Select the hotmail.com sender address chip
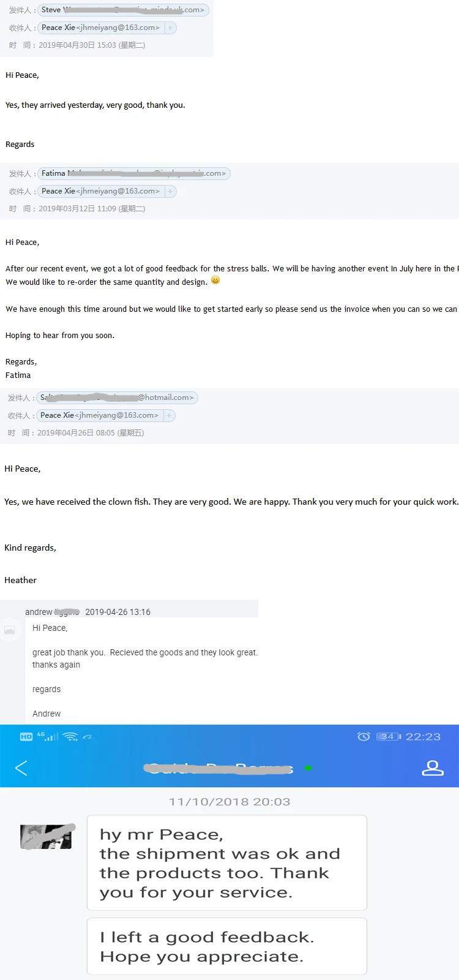This screenshot has width=459, height=980. click(117, 398)
